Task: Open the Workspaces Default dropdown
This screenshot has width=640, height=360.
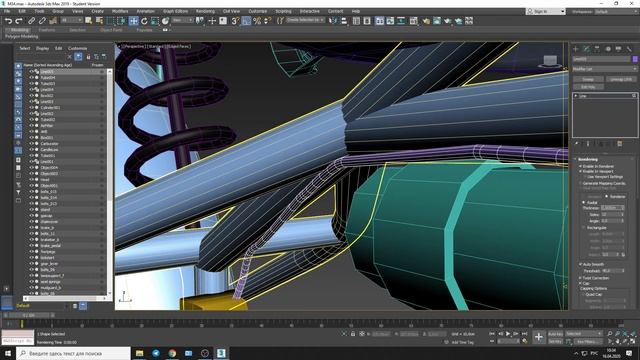Action: (616, 11)
